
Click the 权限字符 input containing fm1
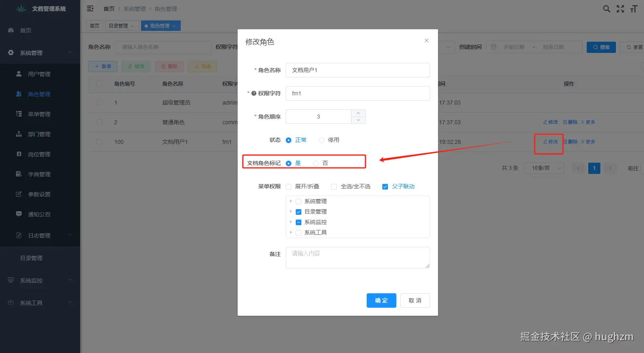(x=357, y=93)
